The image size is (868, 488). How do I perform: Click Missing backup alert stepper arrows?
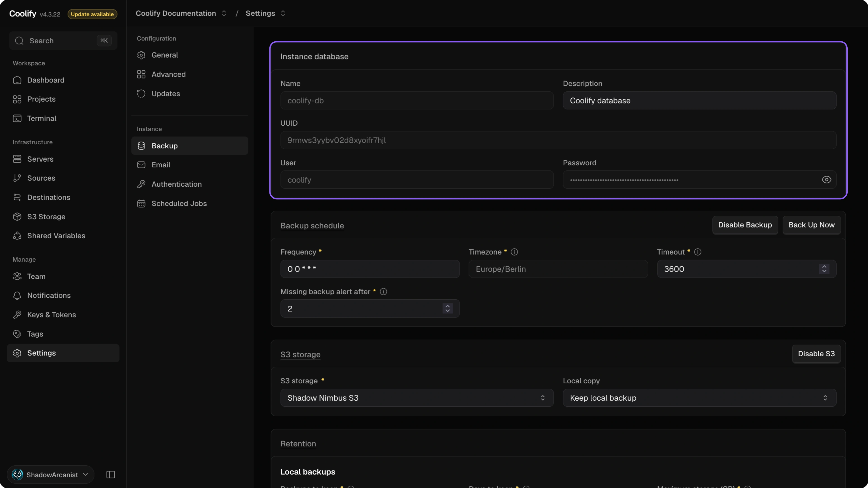(448, 308)
